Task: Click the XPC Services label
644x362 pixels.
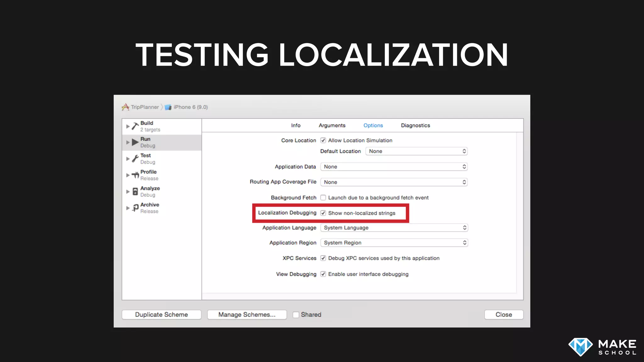Action: tap(299, 258)
